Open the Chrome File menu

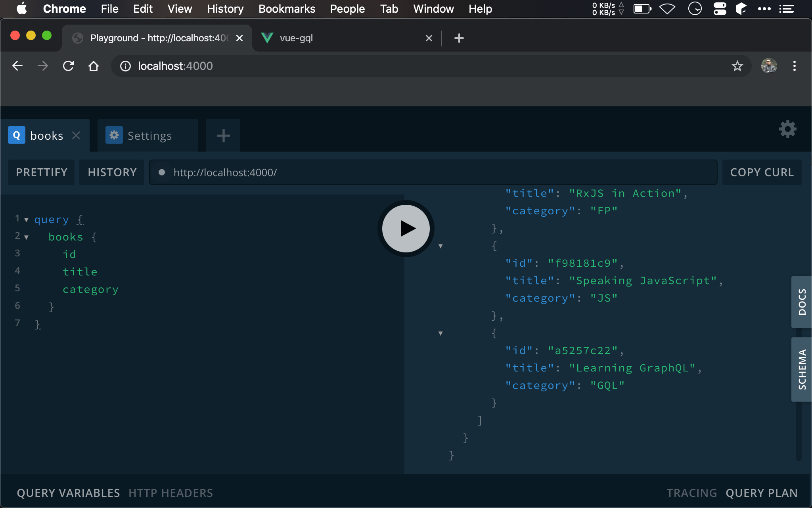(109, 9)
